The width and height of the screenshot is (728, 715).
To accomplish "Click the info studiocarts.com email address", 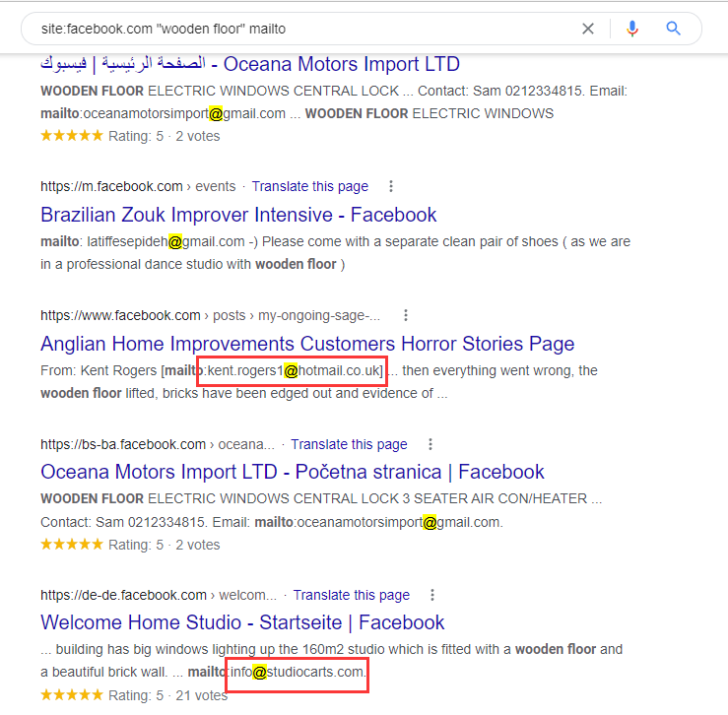I will [x=298, y=672].
